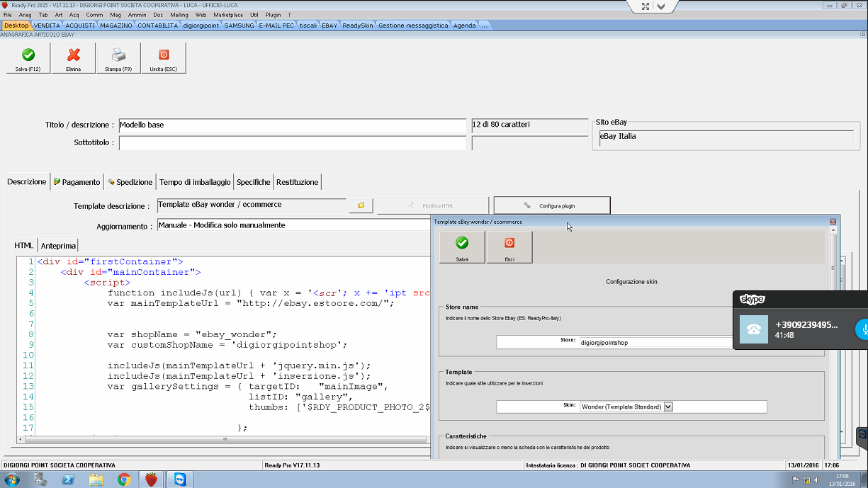Save skin configuration with popup Salva icon
Image resolution: width=868 pixels, height=488 pixels.
pyautogui.click(x=462, y=244)
